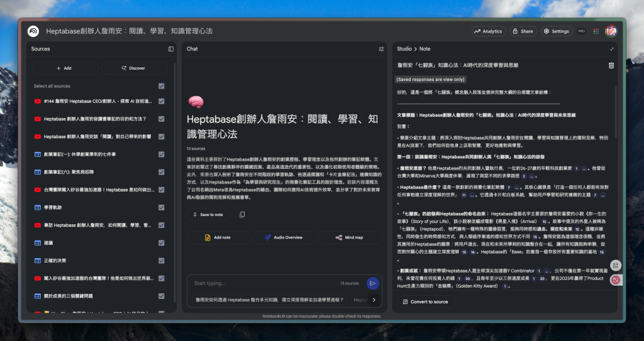Toggle Select all sources checkbox
Image resolution: width=644 pixels, height=341 pixels.
[x=162, y=86]
